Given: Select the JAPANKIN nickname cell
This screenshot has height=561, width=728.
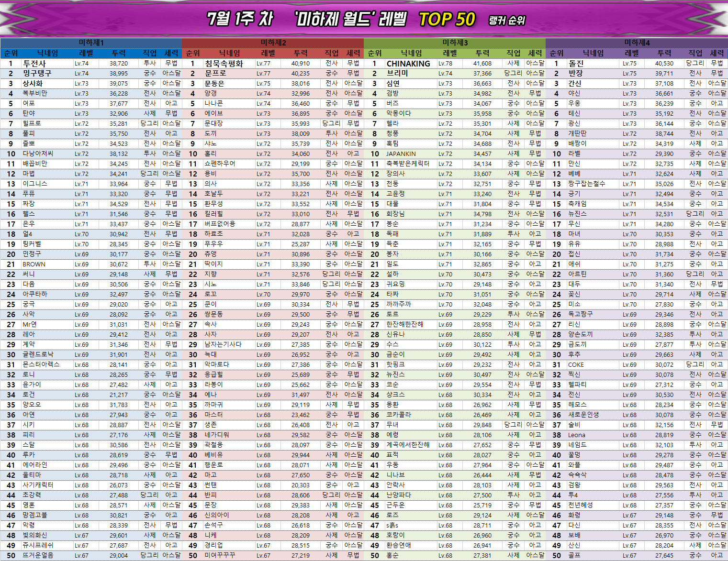Looking at the screenshot, I should point(401,154).
